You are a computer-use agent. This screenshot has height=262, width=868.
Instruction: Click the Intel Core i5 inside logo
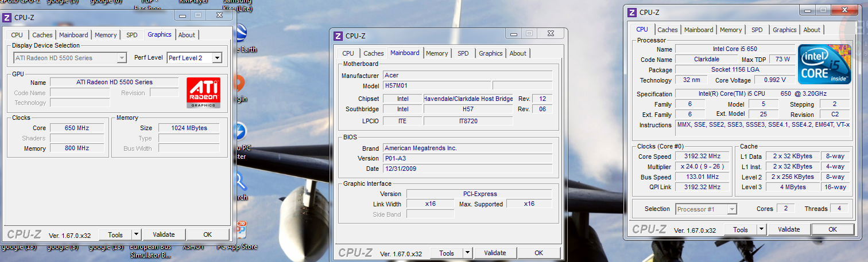(824, 64)
